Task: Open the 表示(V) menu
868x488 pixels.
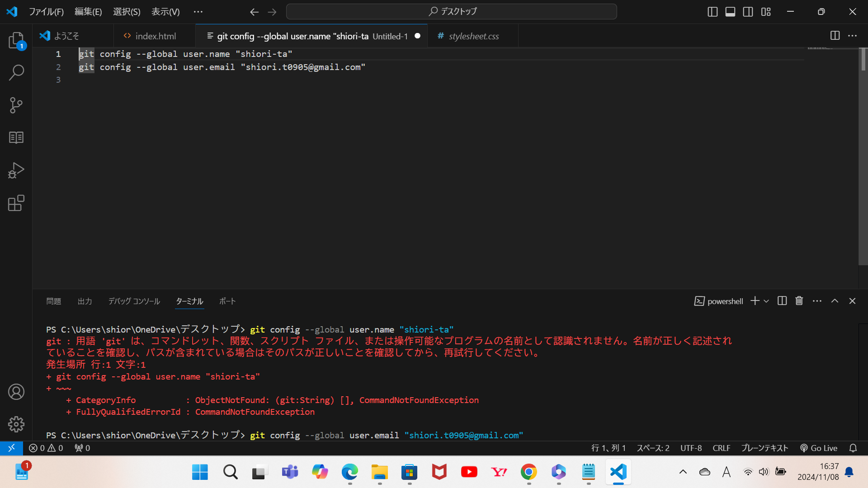Action: [x=165, y=12]
